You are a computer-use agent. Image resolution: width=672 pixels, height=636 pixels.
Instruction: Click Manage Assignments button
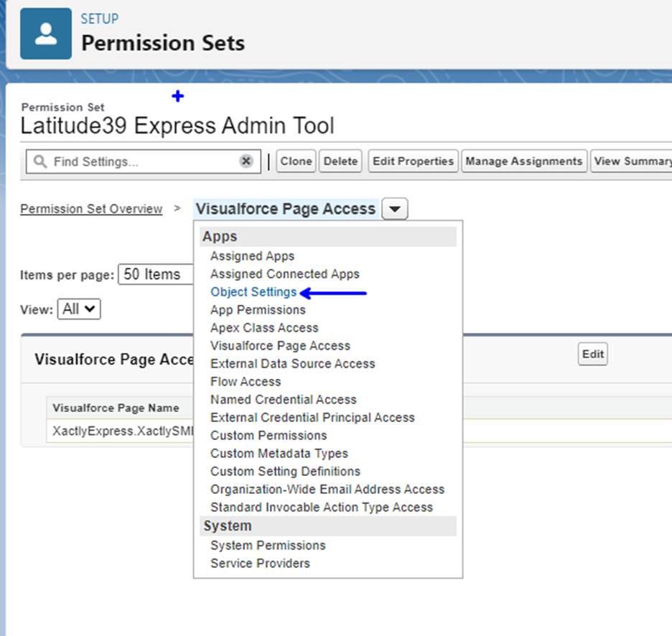pos(523,161)
